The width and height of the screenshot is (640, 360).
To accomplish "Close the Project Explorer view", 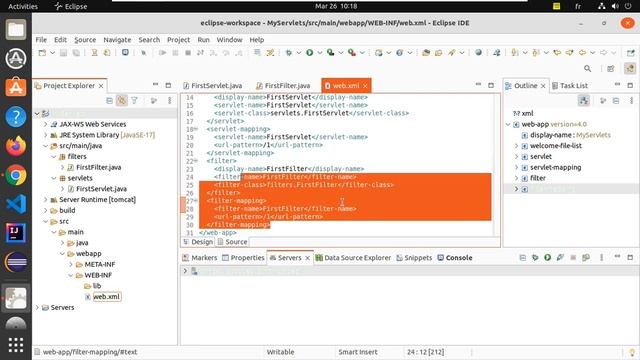I will [x=101, y=86].
